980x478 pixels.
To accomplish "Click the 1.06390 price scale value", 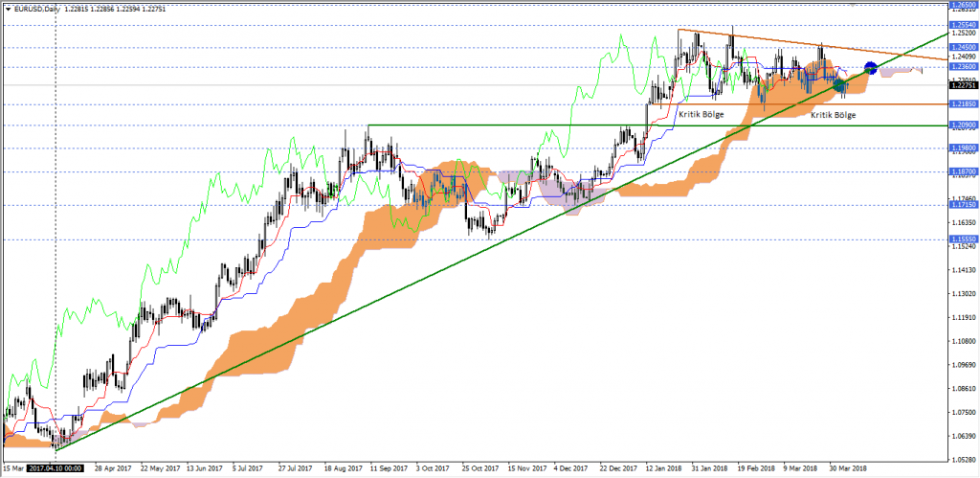I will pyautogui.click(x=963, y=437).
